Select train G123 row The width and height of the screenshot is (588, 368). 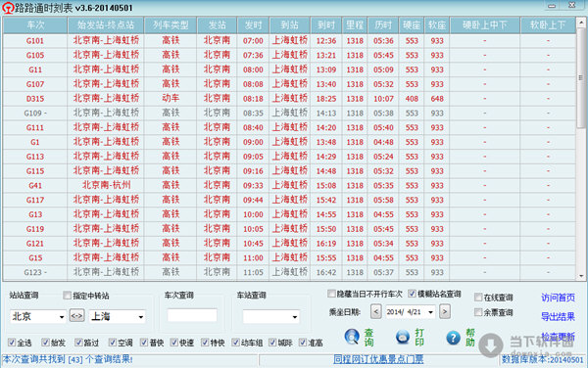click(289, 272)
